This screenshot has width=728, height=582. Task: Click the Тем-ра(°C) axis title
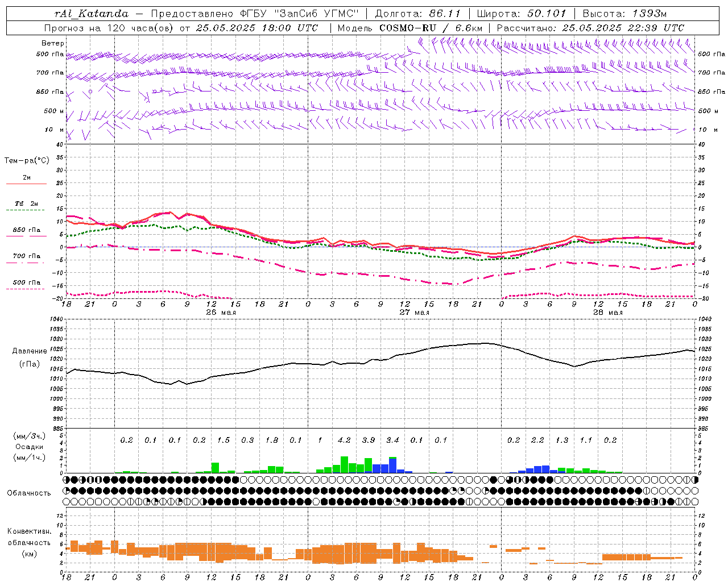pos(27,161)
